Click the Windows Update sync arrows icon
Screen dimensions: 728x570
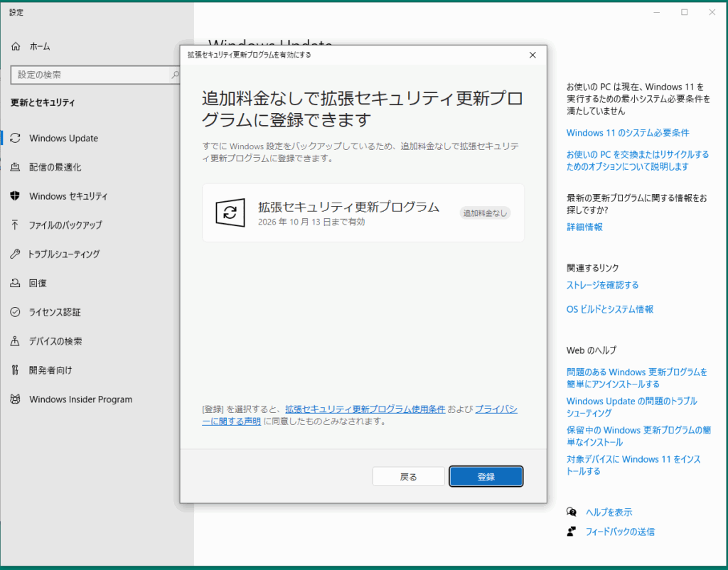(16, 139)
